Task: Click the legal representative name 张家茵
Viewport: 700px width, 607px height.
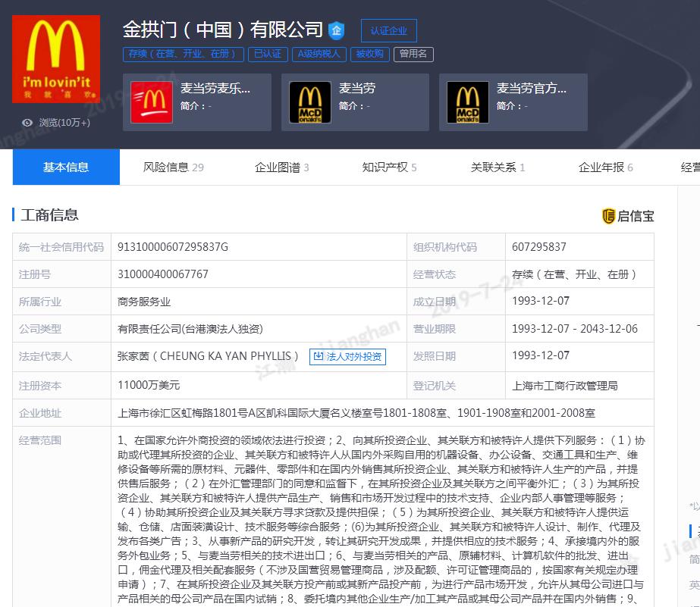Action: [x=133, y=356]
